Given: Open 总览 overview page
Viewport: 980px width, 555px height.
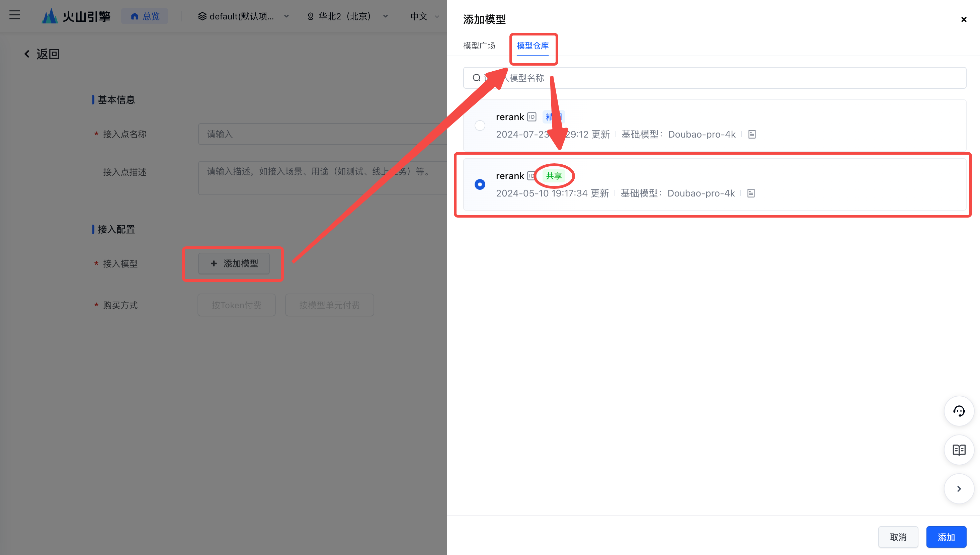Looking at the screenshot, I should point(145,16).
